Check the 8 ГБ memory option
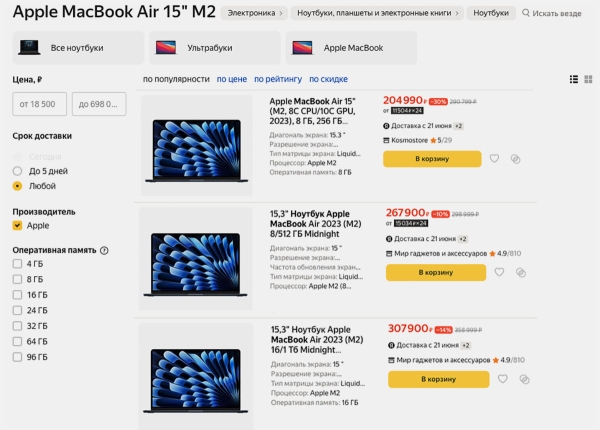The image size is (600, 430). point(17,279)
